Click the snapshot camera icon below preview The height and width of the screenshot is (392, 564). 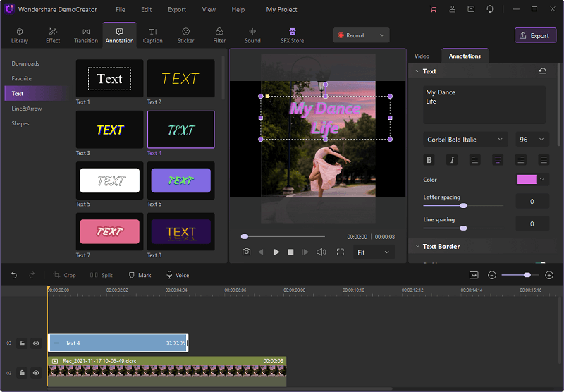coord(246,252)
